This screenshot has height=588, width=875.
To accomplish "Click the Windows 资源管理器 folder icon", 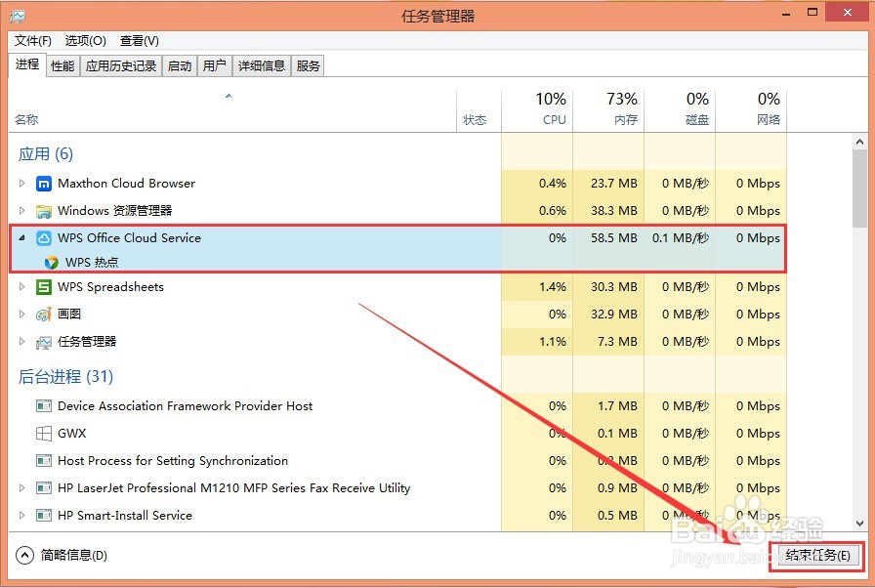I will click(x=44, y=211).
